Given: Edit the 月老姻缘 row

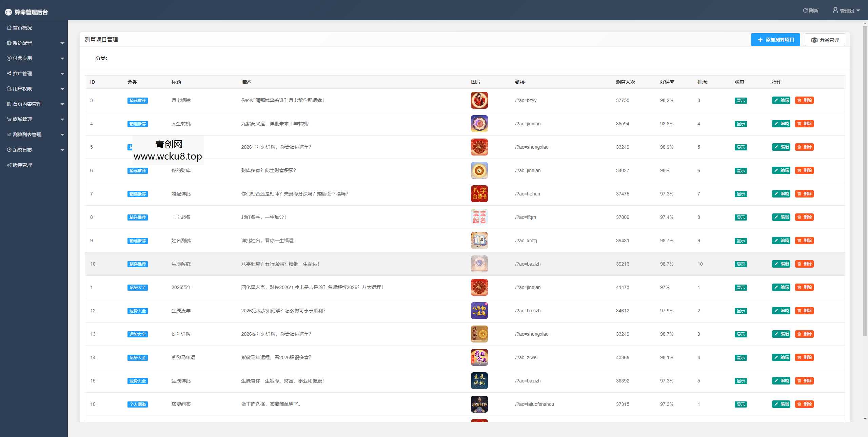Looking at the screenshot, I should pyautogui.click(x=781, y=100).
